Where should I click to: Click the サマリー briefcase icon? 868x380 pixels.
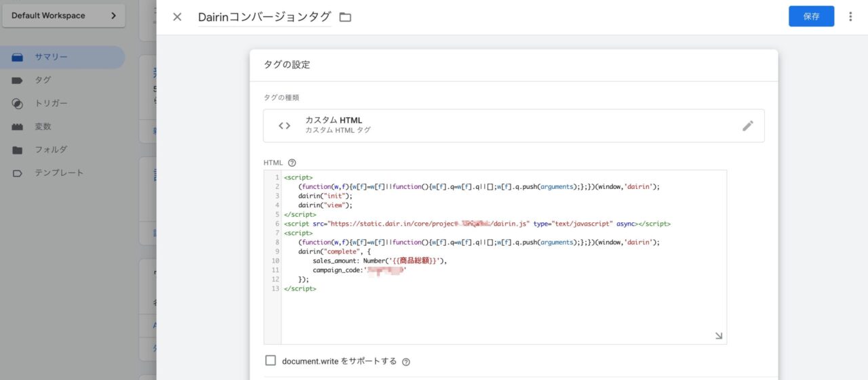pyautogui.click(x=18, y=58)
